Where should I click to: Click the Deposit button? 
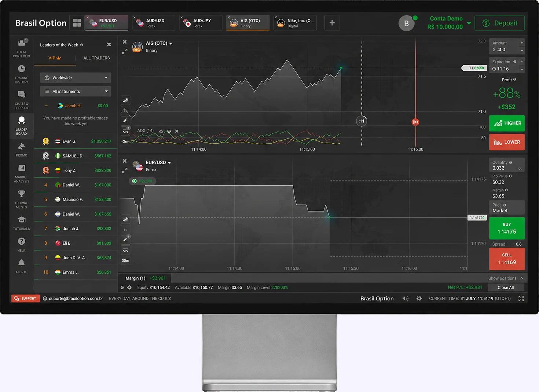(500, 23)
